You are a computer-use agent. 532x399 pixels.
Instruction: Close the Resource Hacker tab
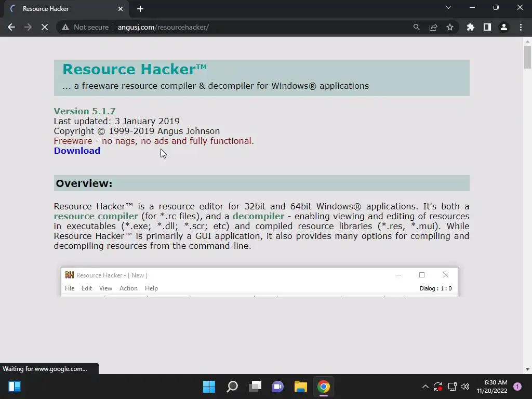point(121,9)
